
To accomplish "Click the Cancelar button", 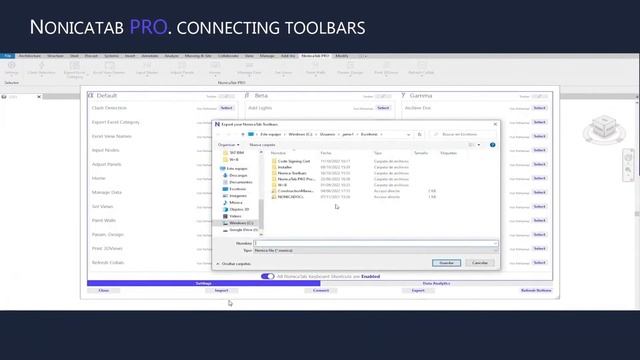I will click(480, 263).
